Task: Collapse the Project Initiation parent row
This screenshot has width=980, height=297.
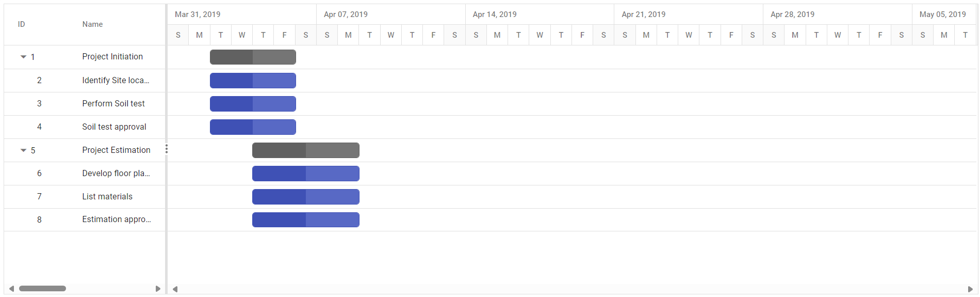Action: [x=23, y=57]
